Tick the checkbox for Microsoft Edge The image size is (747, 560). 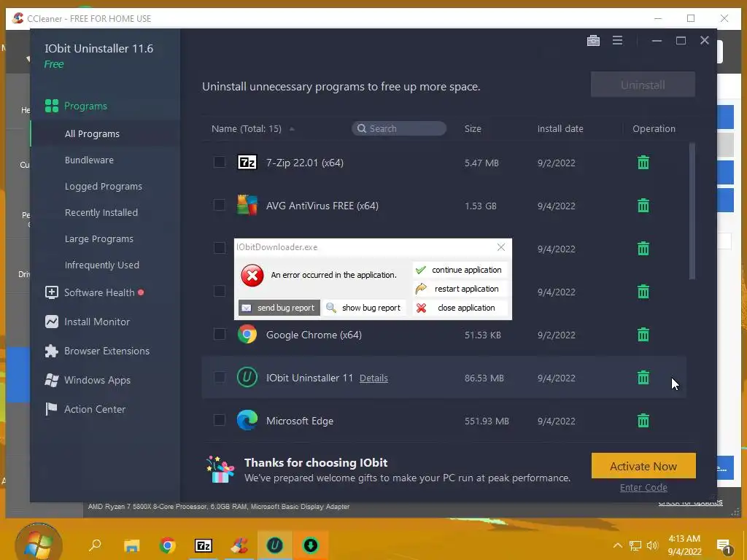point(219,420)
